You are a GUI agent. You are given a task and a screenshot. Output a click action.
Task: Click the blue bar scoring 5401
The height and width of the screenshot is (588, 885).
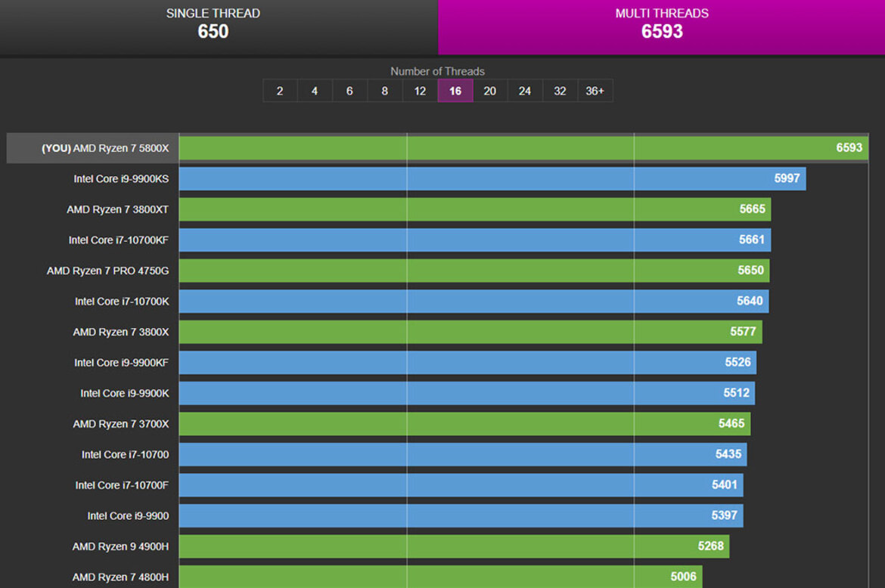pos(461,484)
